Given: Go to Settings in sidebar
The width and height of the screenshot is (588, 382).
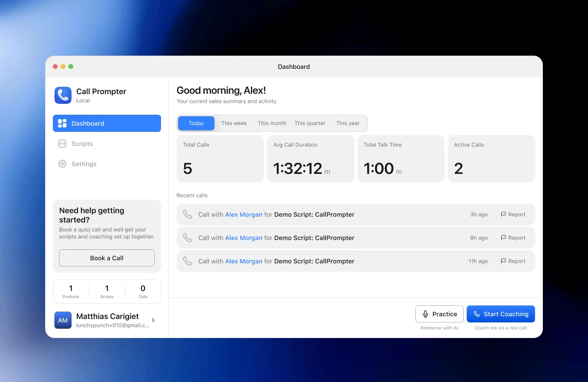Looking at the screenshot, I should [107, 164].
